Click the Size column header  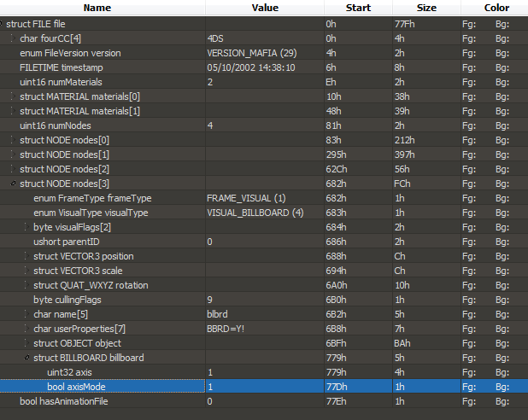(426, 8)
